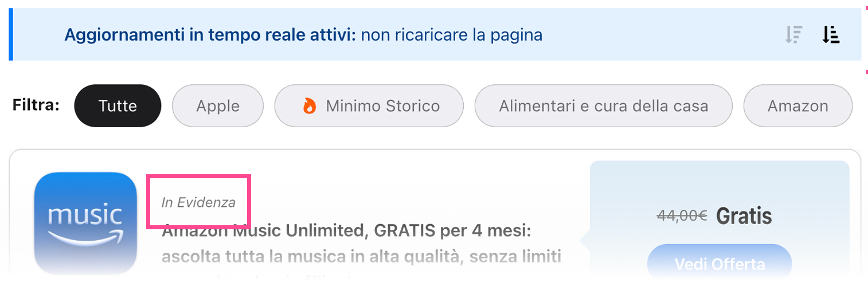The image size is (868, 290).
Task: Click the flame icon on Minimo Storico
Action: point(310,106)
